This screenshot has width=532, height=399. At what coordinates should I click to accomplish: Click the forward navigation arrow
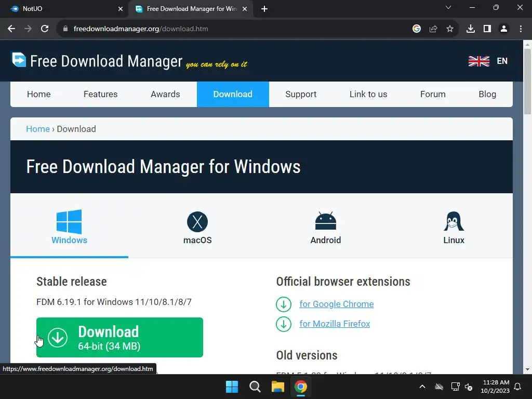(28, 29)
